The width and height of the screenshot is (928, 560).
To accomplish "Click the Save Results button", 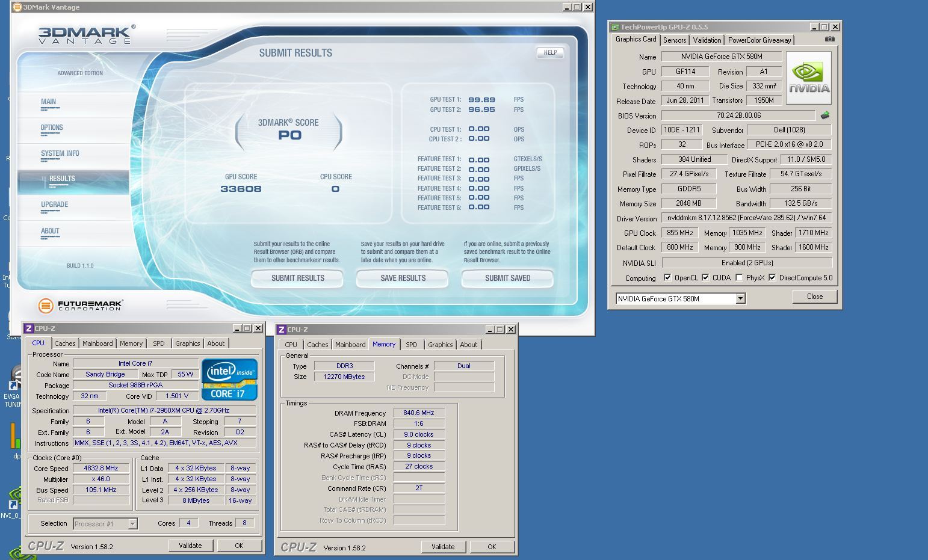I will (403, 278).
